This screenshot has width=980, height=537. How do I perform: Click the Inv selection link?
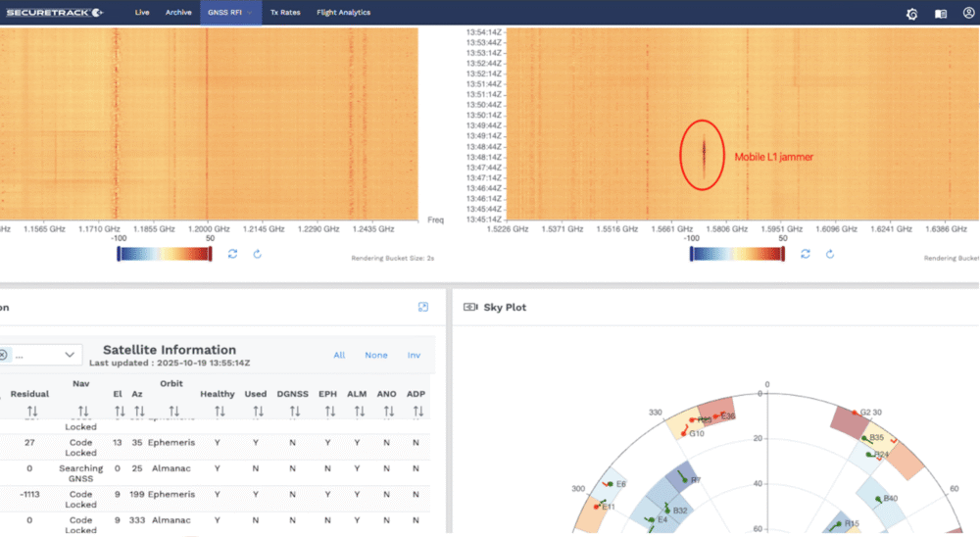[414, 355]
